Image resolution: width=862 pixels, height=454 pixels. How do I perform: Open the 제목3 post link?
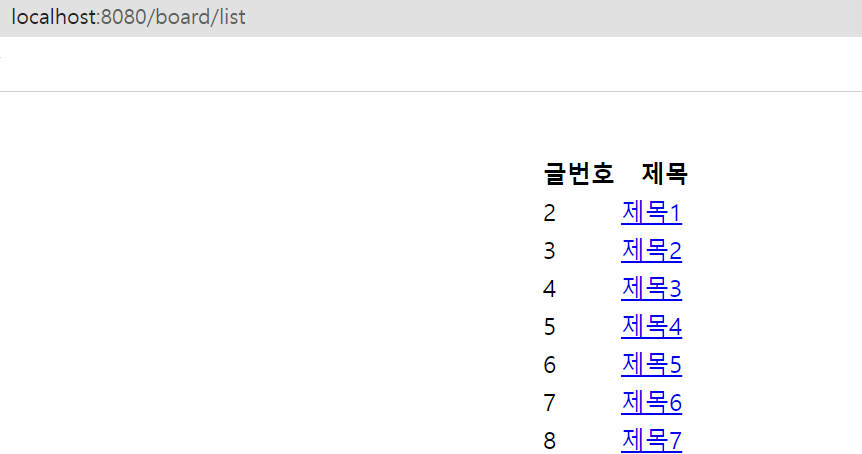(651, 289)
